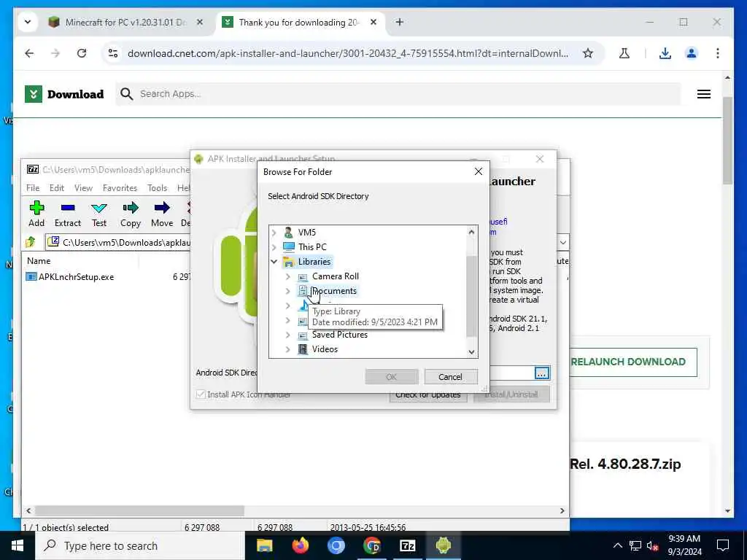Image resolution: width=747 pixels, height=560 pixels.
Task: Show hidden system tray icons
Action: pos(617,545)
